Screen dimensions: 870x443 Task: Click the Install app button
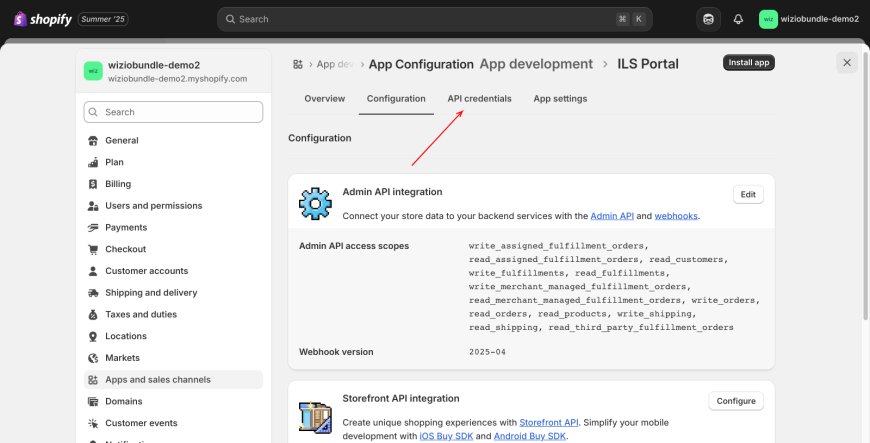tap(748, 63)
